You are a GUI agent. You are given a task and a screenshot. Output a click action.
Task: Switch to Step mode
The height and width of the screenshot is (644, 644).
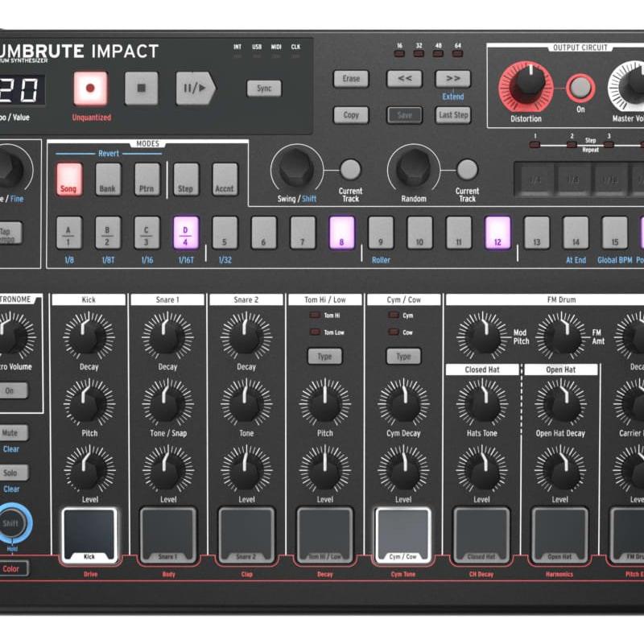[186, 180]
